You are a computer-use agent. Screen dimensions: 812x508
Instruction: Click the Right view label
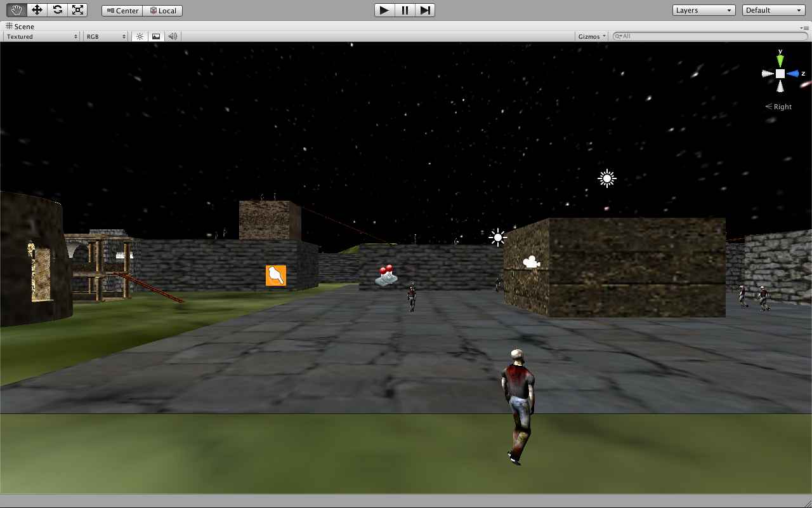[x=778, y=107]
